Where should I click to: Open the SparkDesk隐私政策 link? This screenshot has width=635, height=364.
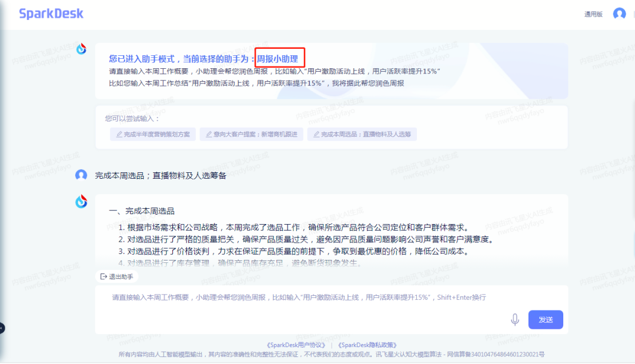point(367,345)
